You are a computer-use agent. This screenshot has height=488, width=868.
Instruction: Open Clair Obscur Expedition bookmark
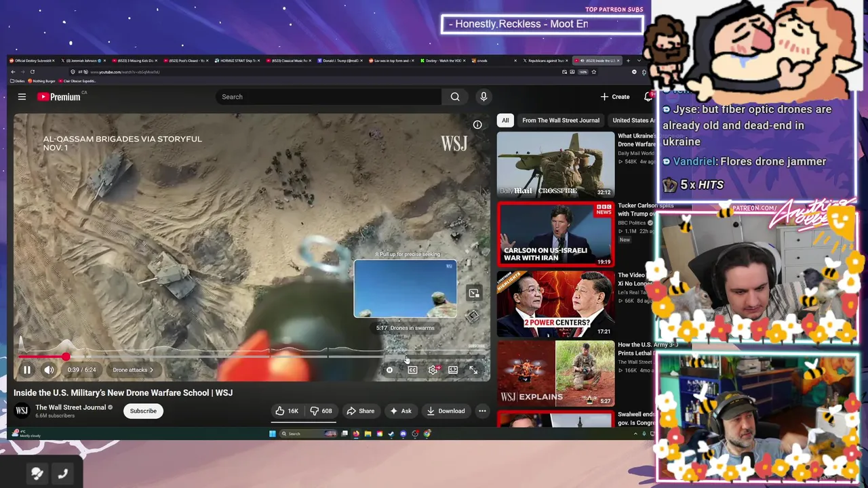77,81
